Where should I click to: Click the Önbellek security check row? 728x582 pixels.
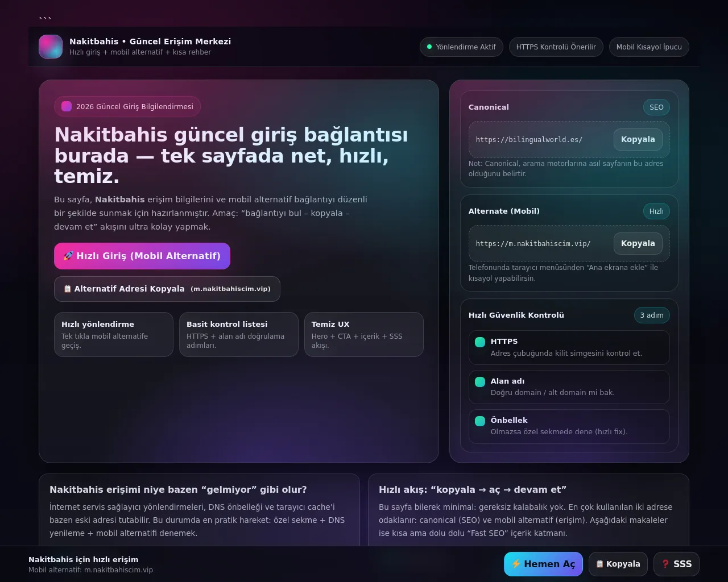click(569, 426)
